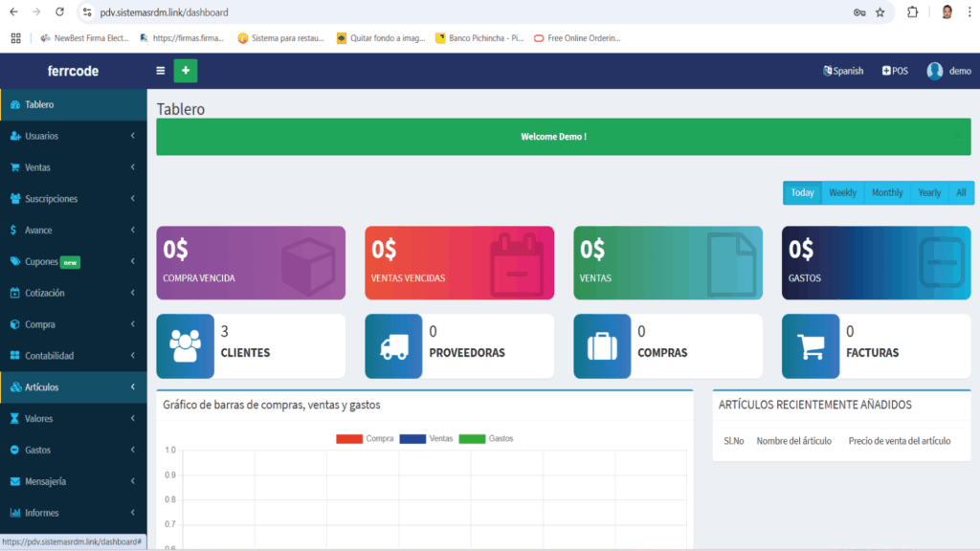Click the Compras briefcase icon
Image resolution: width=980 pixels, height=551 pixels.
[602, 345]
